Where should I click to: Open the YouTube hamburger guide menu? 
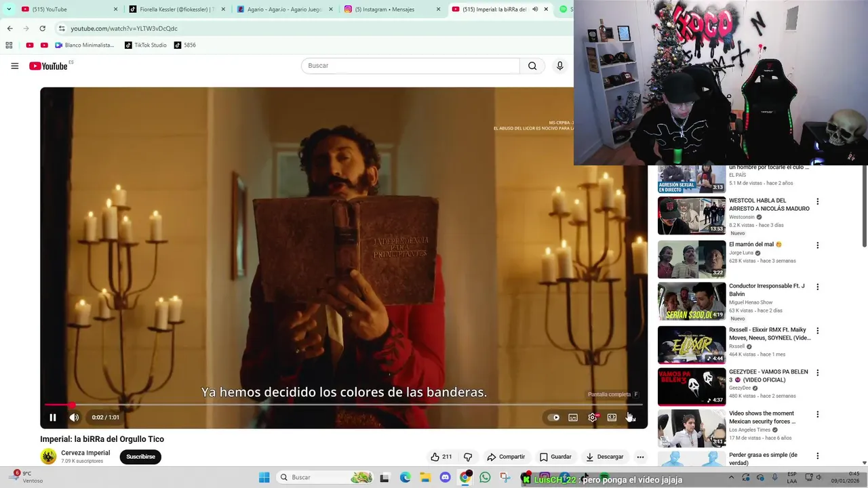click(14, 66)
